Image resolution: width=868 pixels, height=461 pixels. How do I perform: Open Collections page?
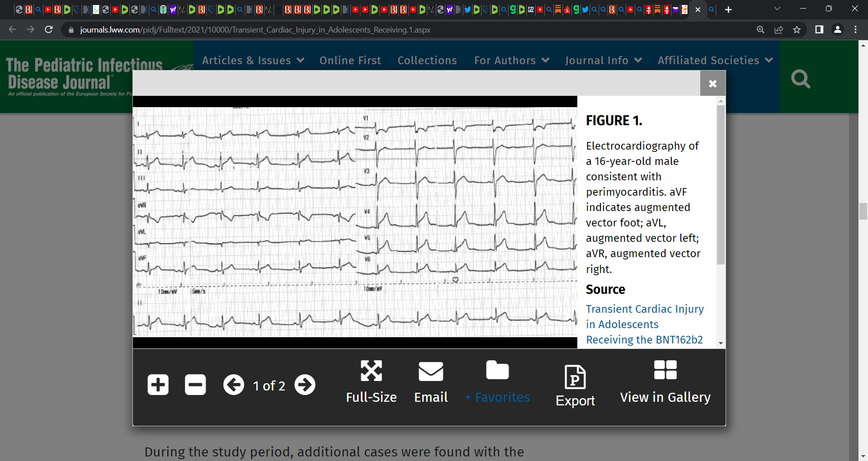tap(427, 60)
